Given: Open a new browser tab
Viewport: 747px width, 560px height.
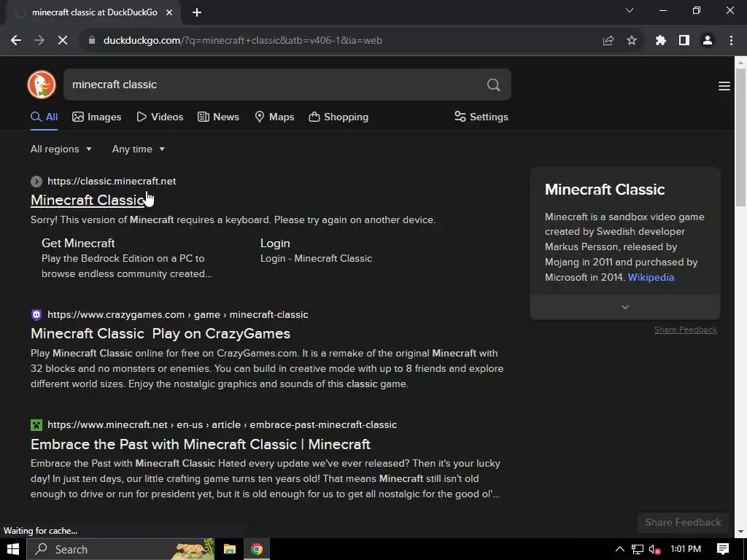Looking at the screenshot, I should [197, 12].
